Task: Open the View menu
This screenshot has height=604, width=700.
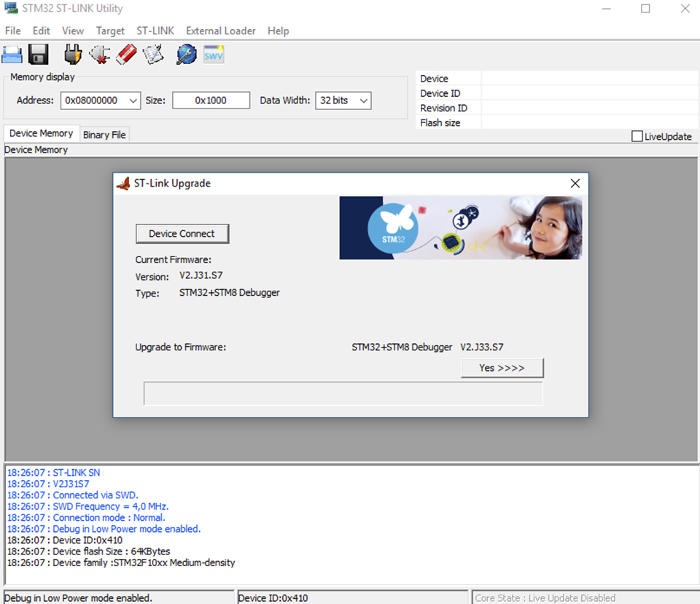Action: point(73,31)
